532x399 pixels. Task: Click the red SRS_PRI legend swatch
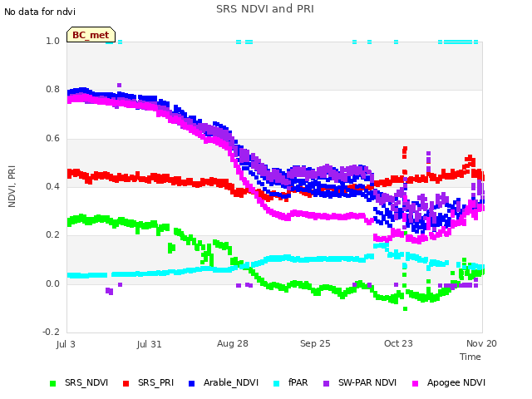(x=126, y=383)
